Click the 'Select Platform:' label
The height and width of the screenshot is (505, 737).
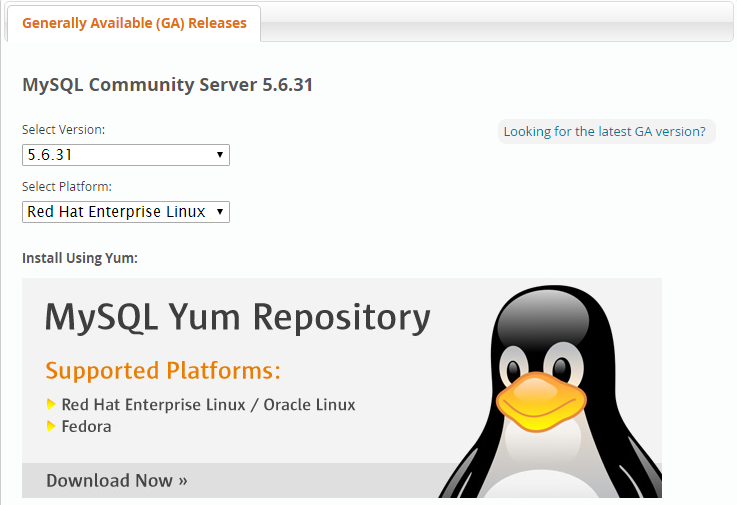click(67, 187)
